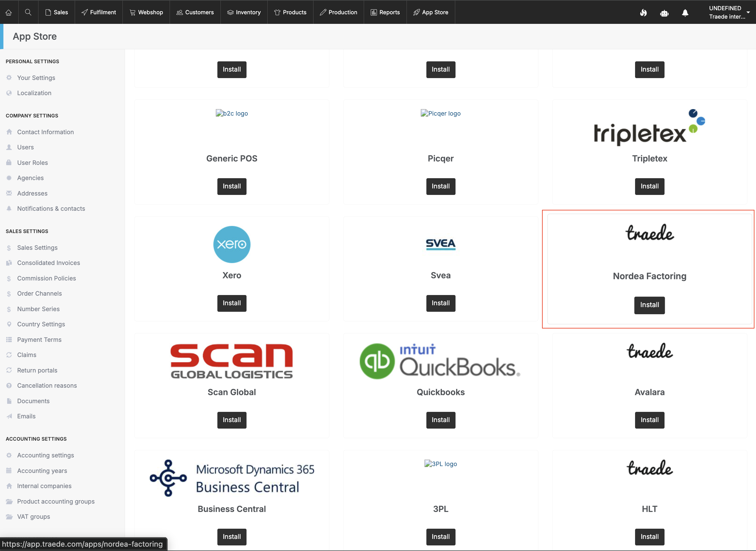Click the Your Settings gear icon
This screenshot has width=756, height=551.
9,77
